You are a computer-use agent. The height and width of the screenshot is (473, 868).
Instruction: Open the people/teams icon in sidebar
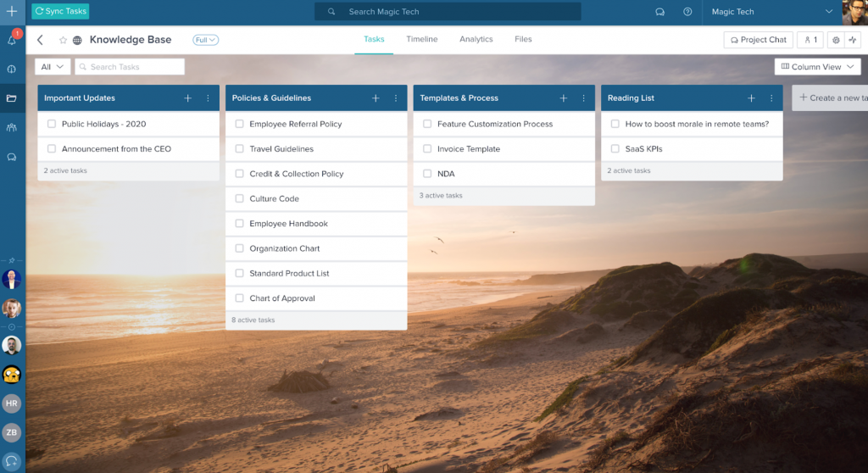[12, 127]
